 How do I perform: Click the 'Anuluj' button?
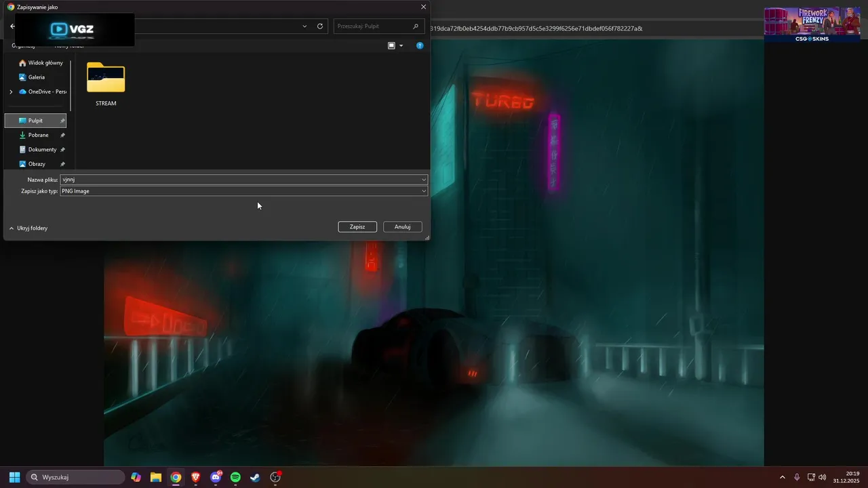point(403,227)
